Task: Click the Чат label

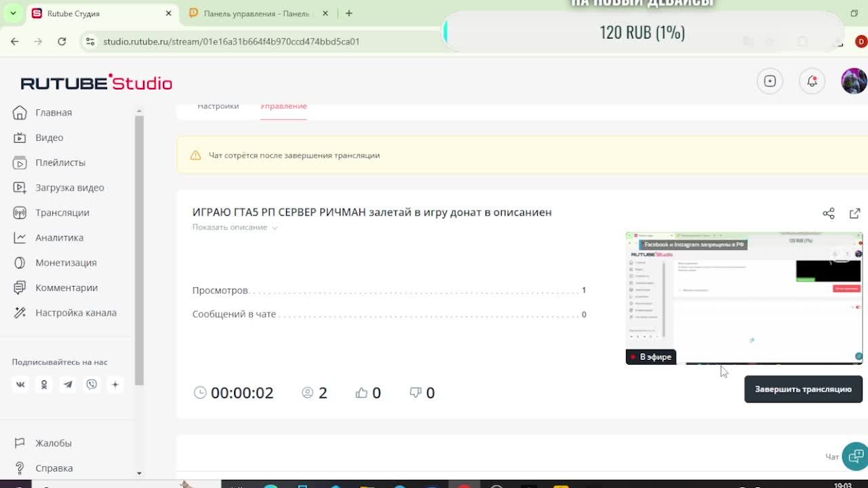Action: 832,457
